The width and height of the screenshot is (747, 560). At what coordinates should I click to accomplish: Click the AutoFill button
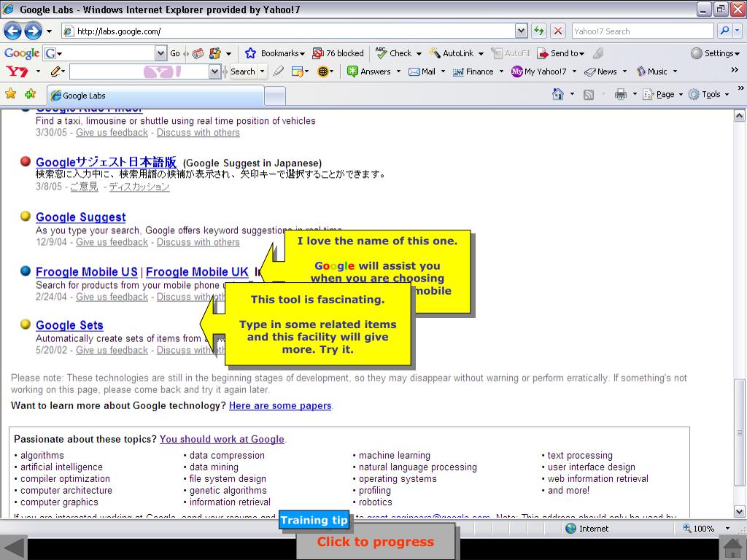click(511, 52)
